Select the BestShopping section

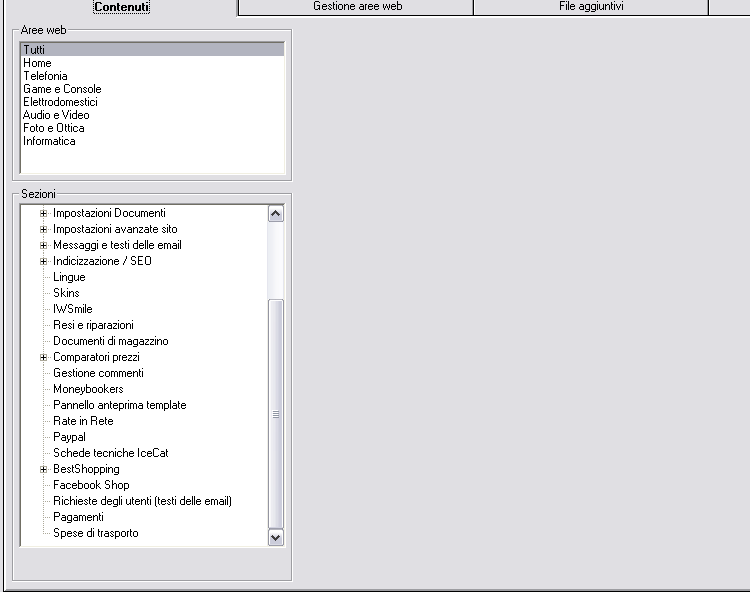[x=87, y=469]
